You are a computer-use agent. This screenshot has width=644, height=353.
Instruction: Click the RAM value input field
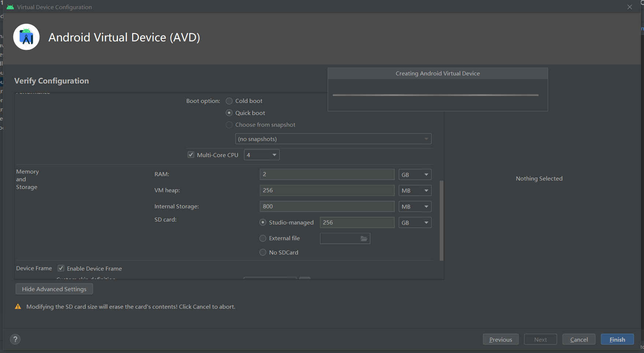327,174
